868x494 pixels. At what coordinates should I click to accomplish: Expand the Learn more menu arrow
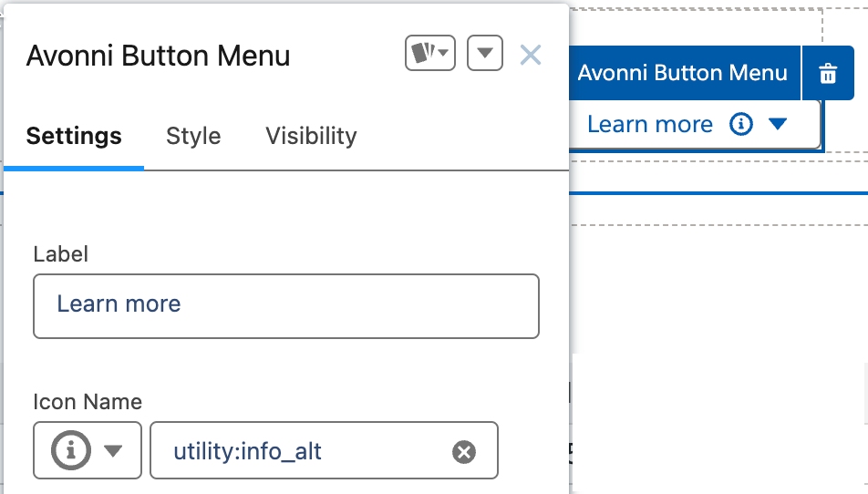click(777, 124)
